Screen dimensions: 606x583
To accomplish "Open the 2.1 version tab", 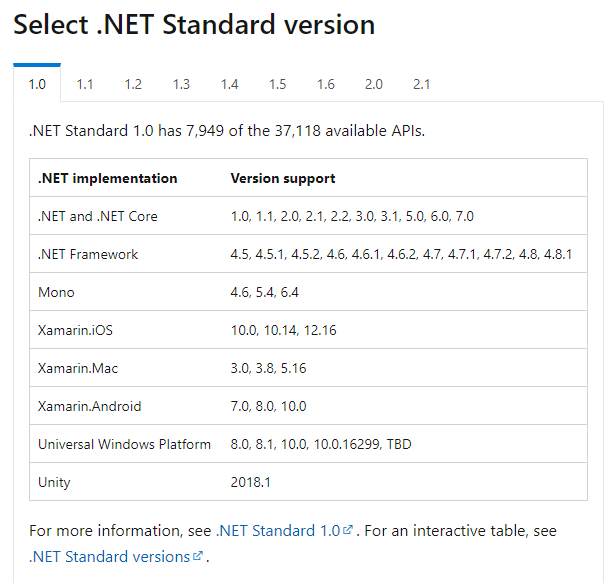I will click(421, 84).
